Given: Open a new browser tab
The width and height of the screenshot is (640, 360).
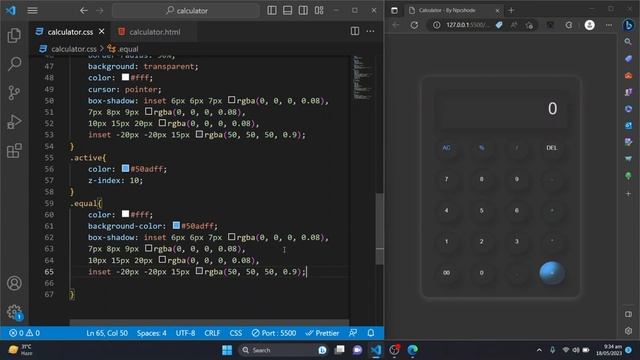Looking at the screenshot, I should click(511, 10).
